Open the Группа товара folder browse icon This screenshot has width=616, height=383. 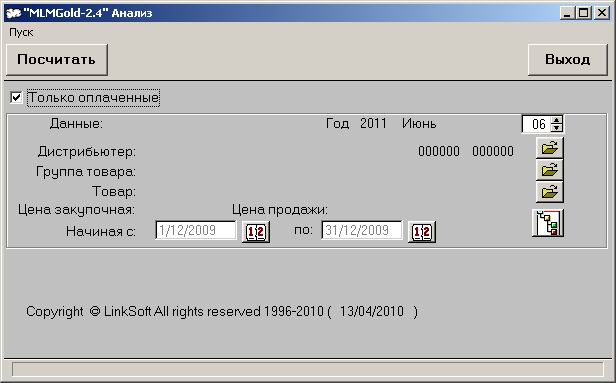pos(550,170)
